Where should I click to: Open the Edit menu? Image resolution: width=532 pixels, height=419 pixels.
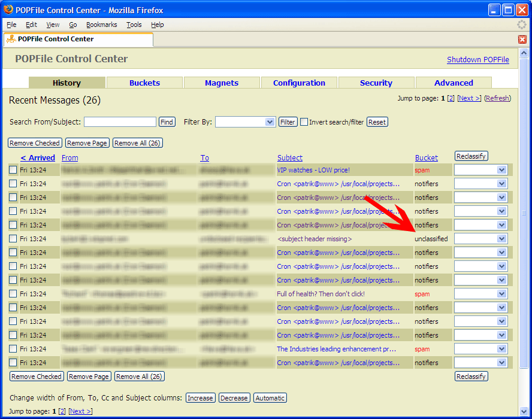pos(31,25)
